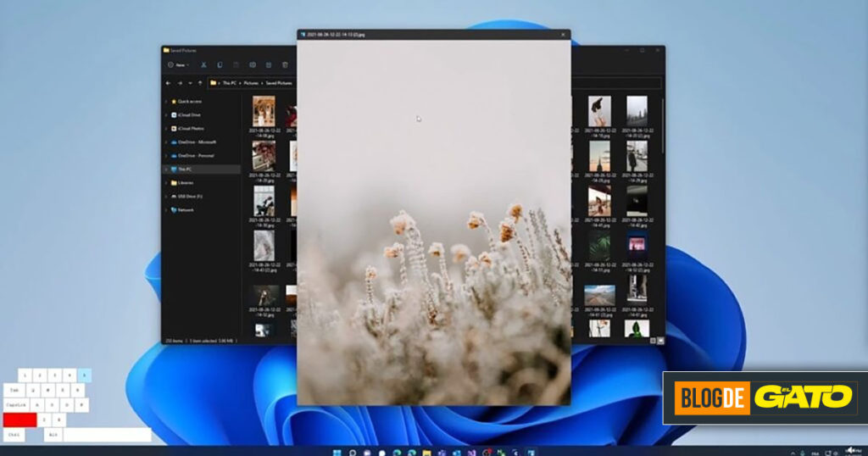868x456 pixels.
Task: Switch to details view in status bar
Action: tap(652, 340)
